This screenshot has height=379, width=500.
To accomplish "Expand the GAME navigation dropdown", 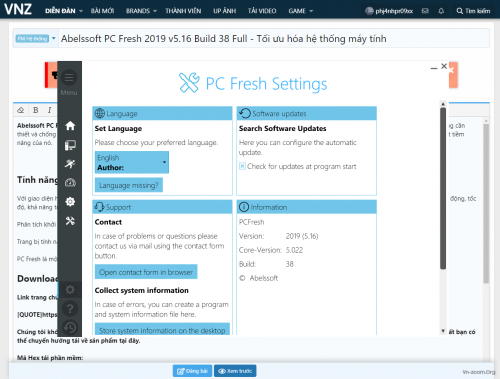I will pos(301,11).
